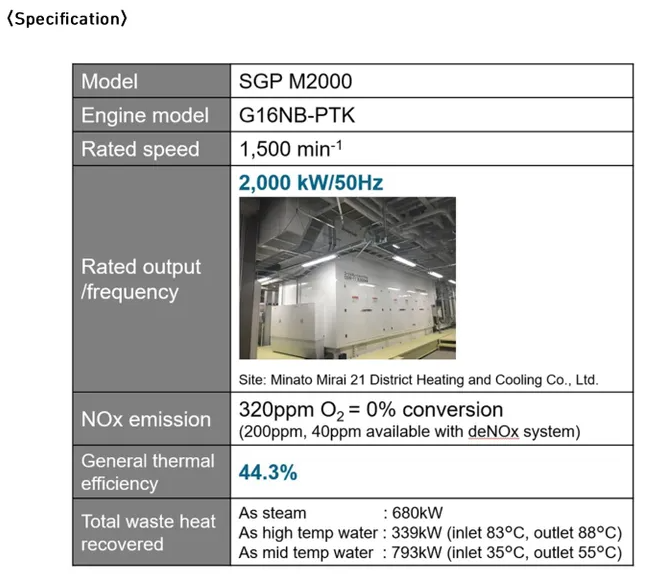Click the 44.3% efficiency value
This screenshot has width=654, height=580.
pyautogui.click(x=267, y=472)
